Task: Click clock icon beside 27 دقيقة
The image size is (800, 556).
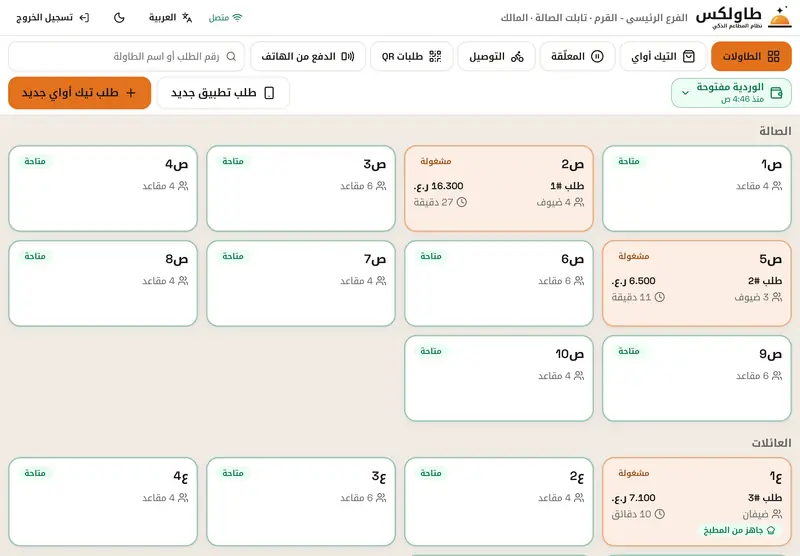Action: click(x=462, y=203)
